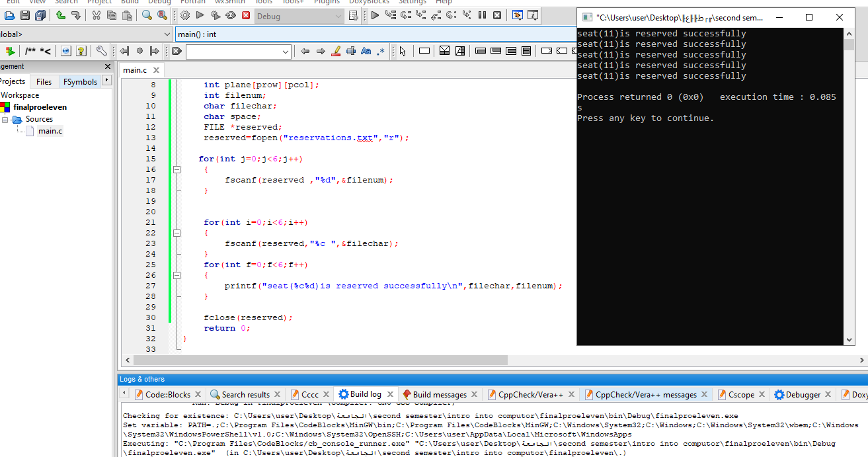Viewport: 868px width, 457px height.
Task: Click the Copy icon in toolbar
Action: [x=111, y=15]
